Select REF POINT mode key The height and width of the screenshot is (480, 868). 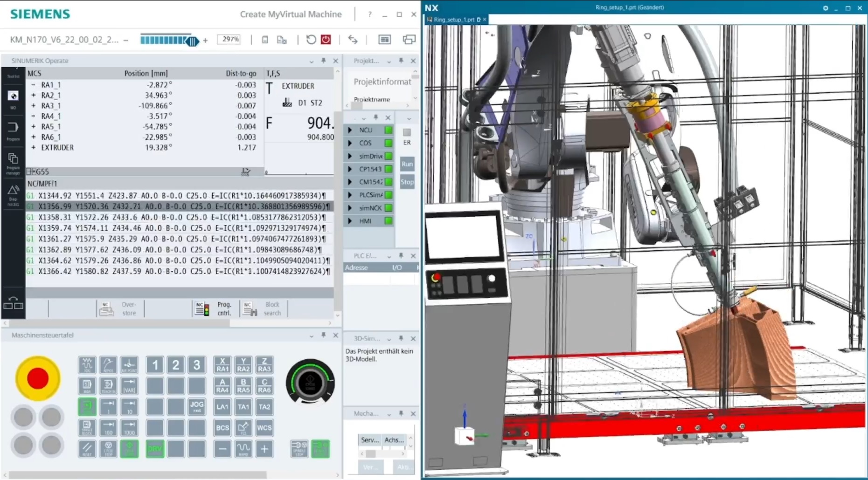[129, 365]
